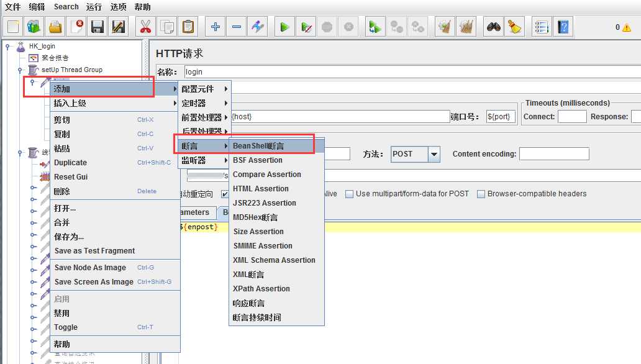Select 删除 in the context menu
This screenshot has width=641, height=364.
pos(116,191)
